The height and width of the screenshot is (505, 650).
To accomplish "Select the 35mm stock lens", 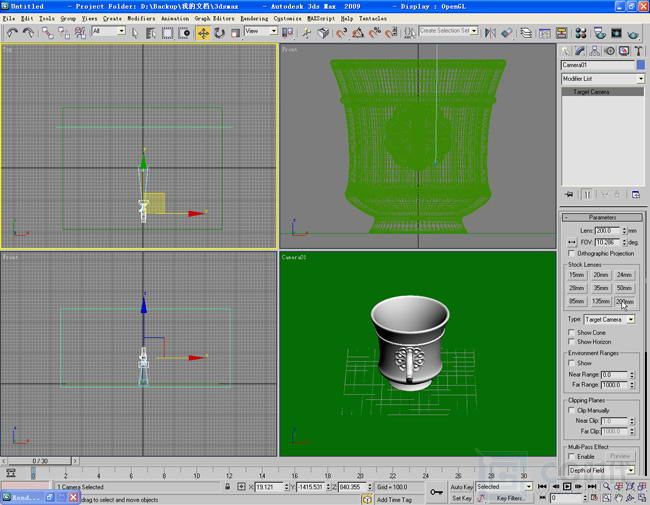I will click(x=600, y=288).
